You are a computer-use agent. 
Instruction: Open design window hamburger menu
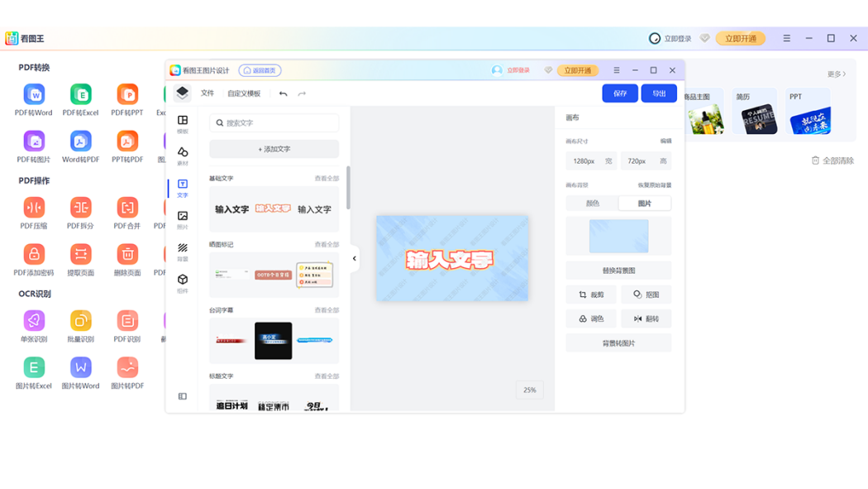tap(616, 70)
